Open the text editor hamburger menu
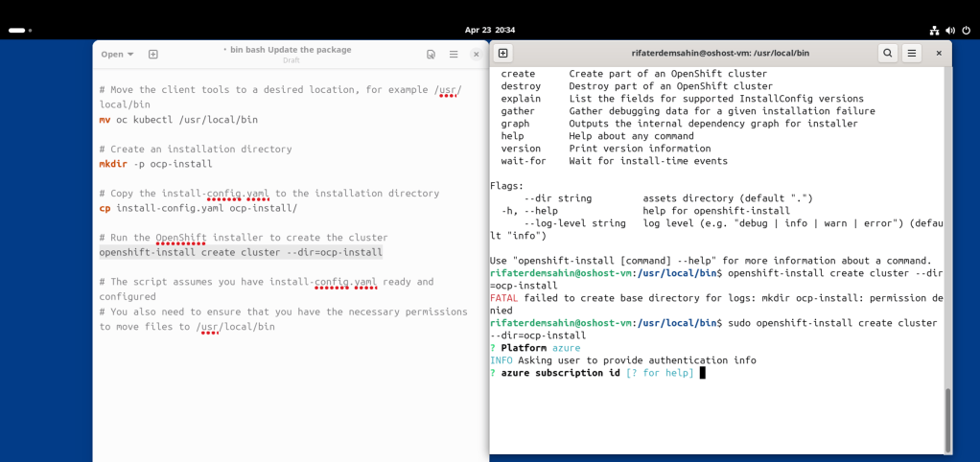The height and width of the screenshot is (462, 980). click(x=454, y=55)
